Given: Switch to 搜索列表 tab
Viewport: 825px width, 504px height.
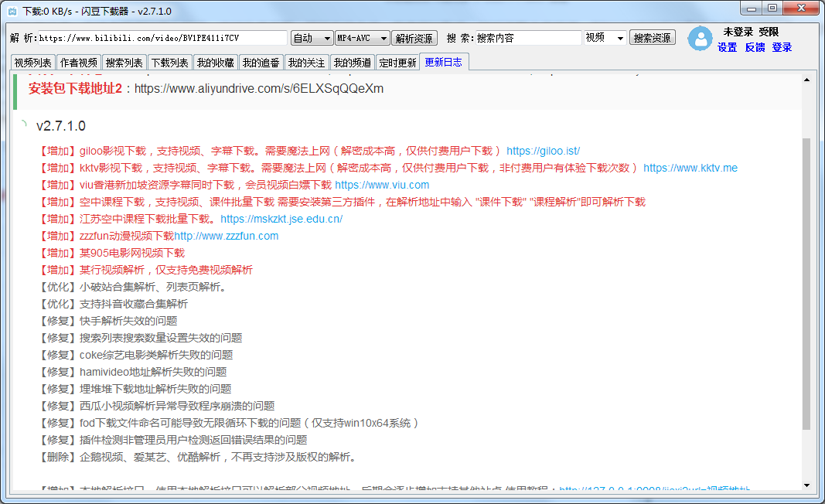Looking at the screenshot, I should pyautogui.click(x=124, y=63).
